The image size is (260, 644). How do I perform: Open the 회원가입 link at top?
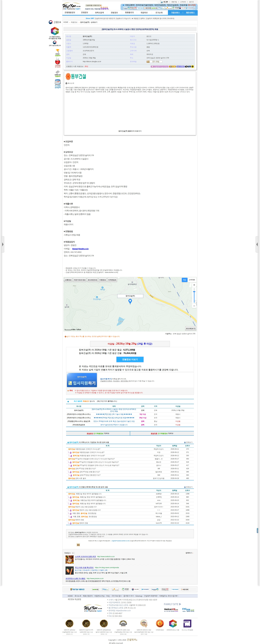click(174, 2)
